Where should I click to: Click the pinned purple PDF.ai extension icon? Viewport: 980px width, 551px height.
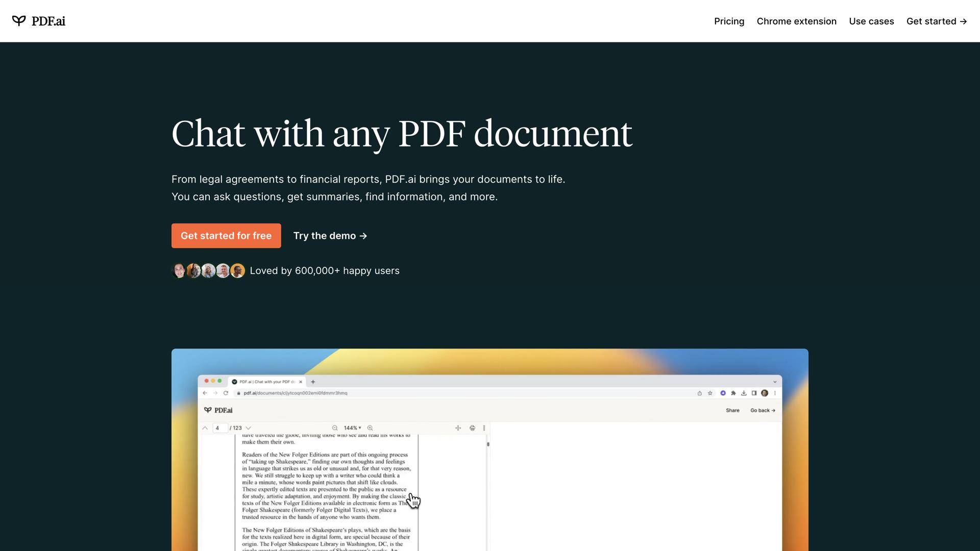coord(723,393)
